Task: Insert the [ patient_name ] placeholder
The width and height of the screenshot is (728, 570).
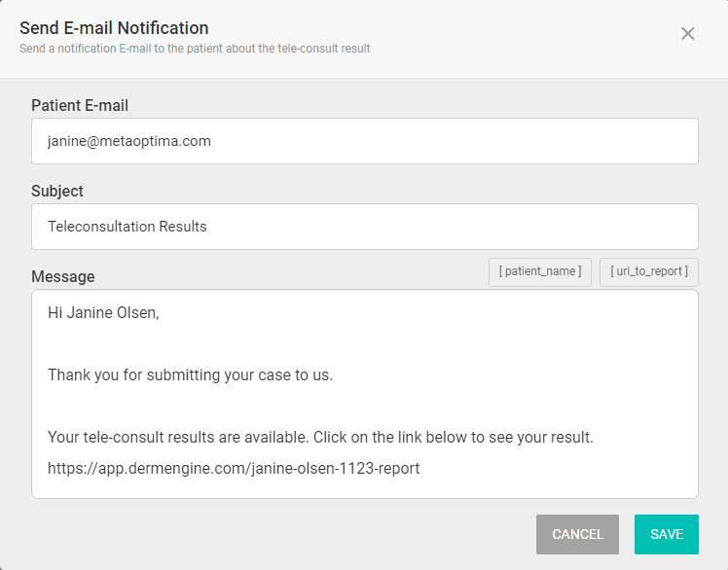Action: [540, 272]
